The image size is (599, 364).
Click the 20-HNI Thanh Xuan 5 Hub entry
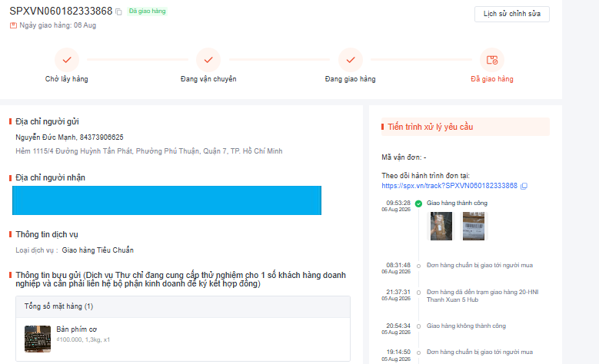(x=482, y=296)
